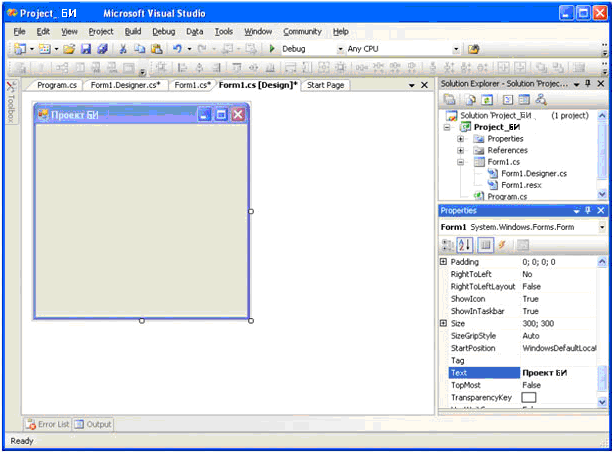The height and width of the screenshot is (452, 612).
Task: Open the Debug configuration dropdown
Action: 340,49
